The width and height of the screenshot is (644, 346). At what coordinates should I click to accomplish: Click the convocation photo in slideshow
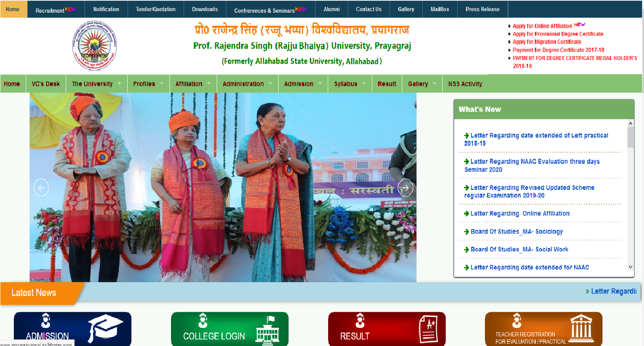coord(223,188)
